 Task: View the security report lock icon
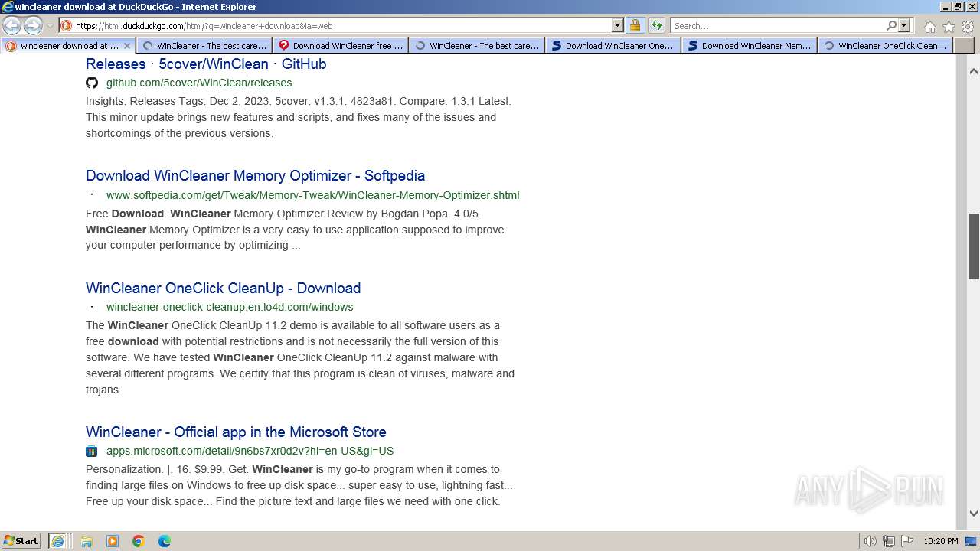pos(635,25)
